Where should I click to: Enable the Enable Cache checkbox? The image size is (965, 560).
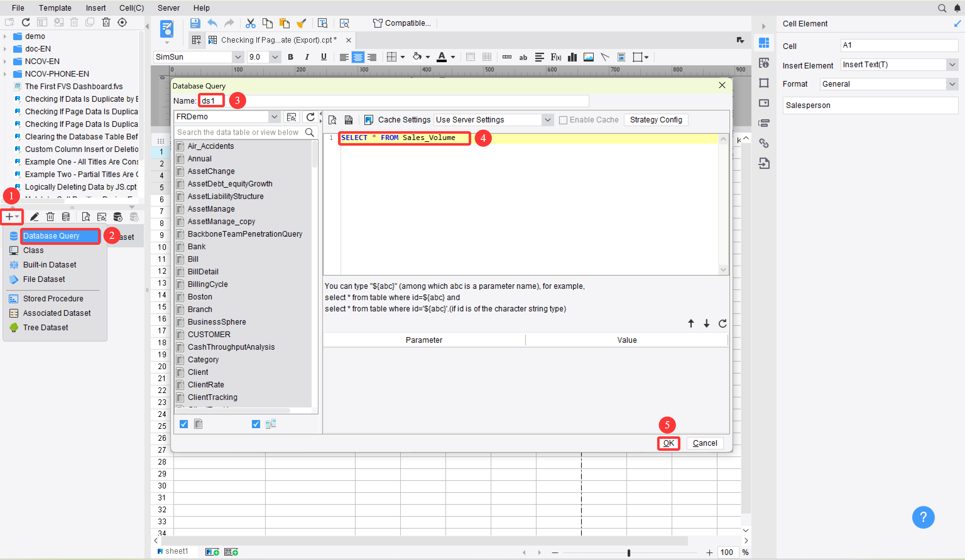563,120
